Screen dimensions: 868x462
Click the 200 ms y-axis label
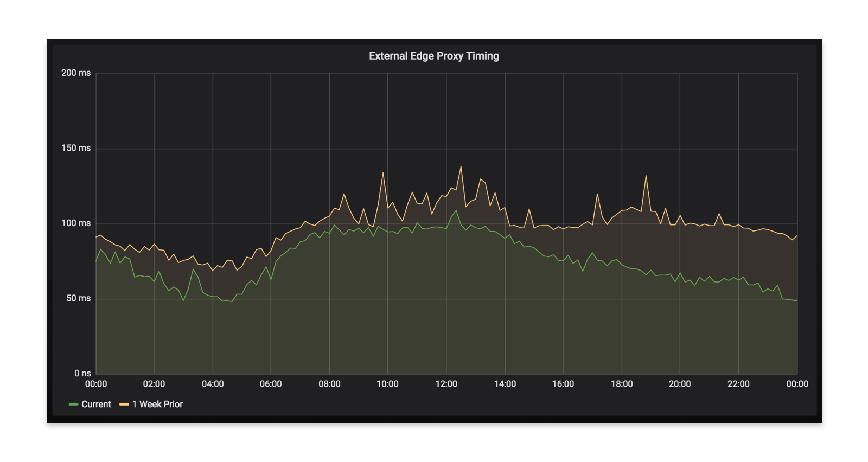click(76, 73)
